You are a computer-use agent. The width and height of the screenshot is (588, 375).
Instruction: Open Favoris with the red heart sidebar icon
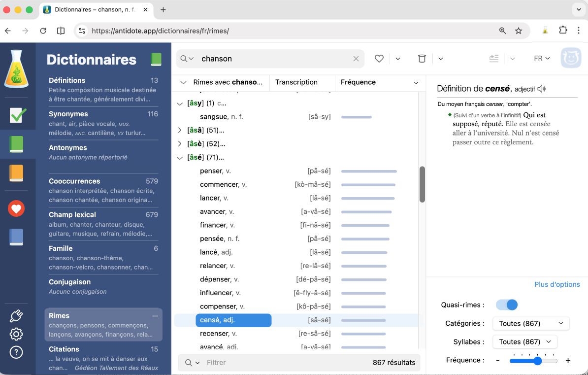tap(16, 208)
